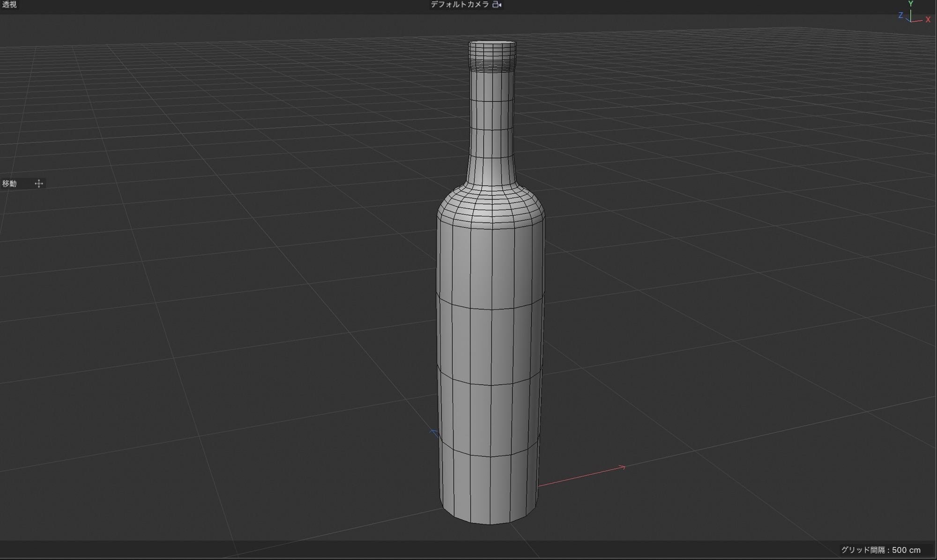The width and height of the screenshot is (937, 560).
Task: Click the camera icon beside デフォルトカメラ
Action: 497,5
